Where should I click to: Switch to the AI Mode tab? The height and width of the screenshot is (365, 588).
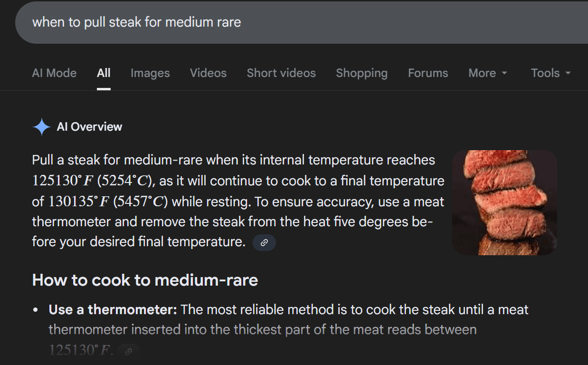[54, 73]
